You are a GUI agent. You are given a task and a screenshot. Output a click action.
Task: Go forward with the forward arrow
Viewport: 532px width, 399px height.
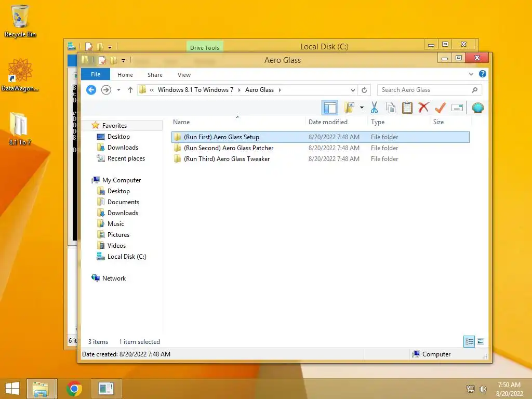click(106, 90)
